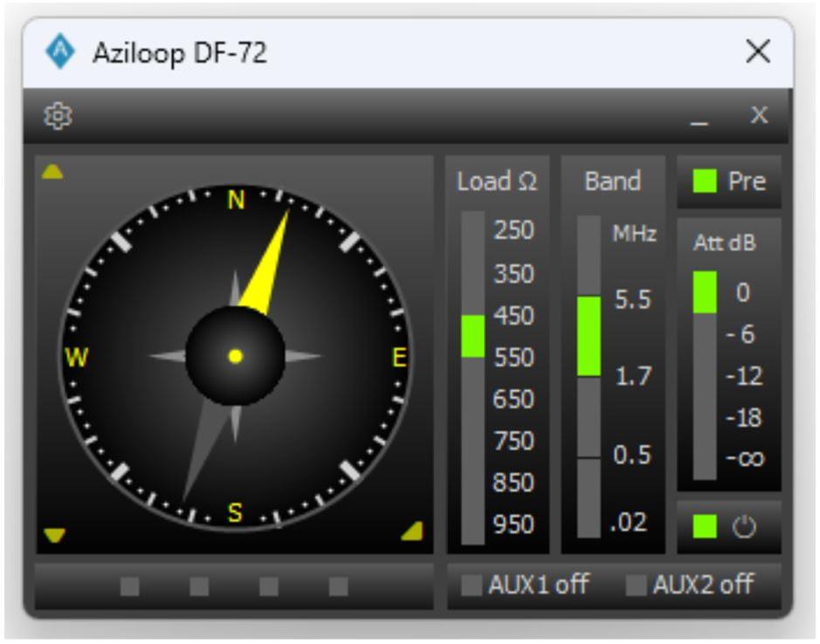Screen dimensions: 820x644
Task: Point the compass toward E
Action: 399,357
